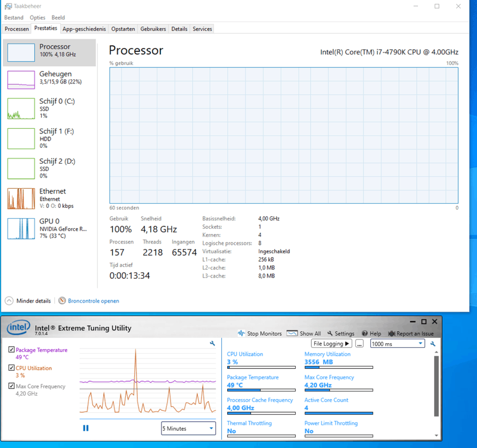Open the Bestand menu
This screenshot has height=448, width=477.
tap(14, 18)
